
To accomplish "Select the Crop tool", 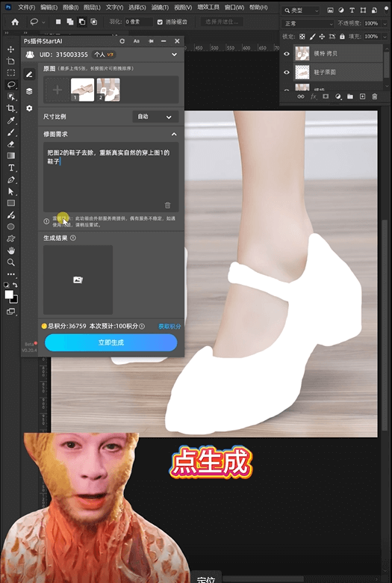I will pyautogui.click(x=10, y=108).
